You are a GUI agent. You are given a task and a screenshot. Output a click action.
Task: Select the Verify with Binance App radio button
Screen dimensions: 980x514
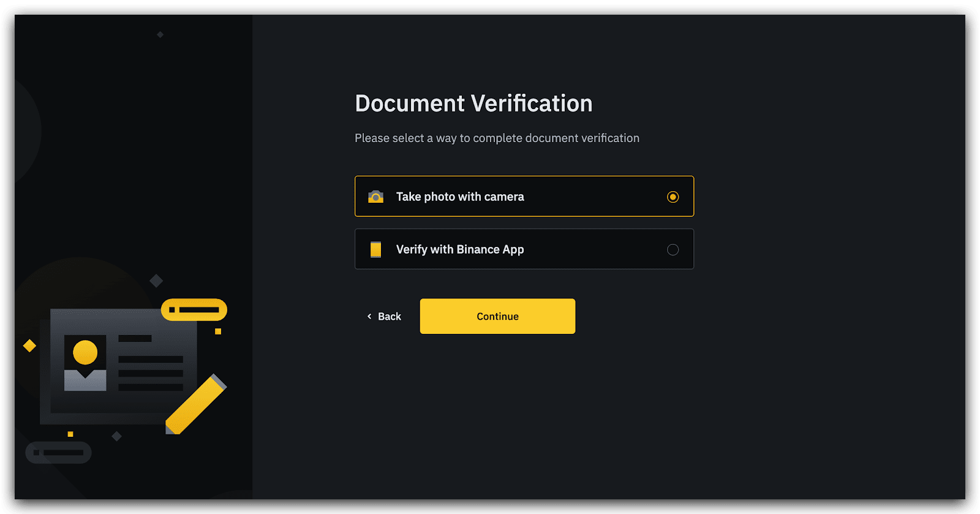(x=673, y=249)
